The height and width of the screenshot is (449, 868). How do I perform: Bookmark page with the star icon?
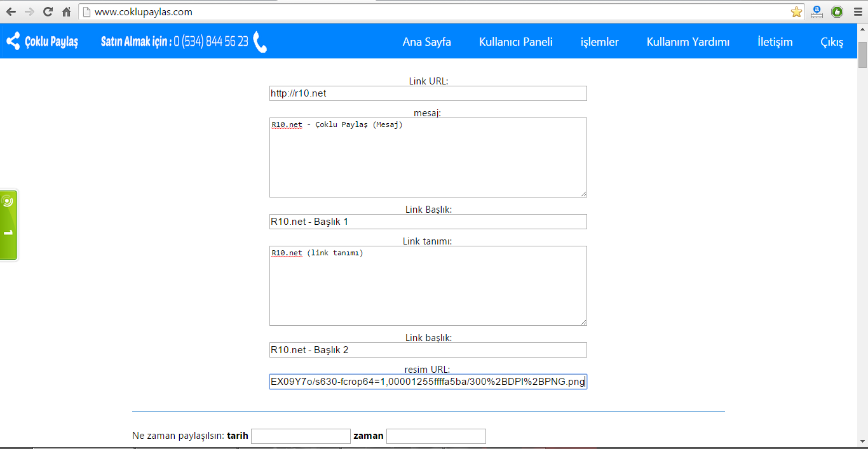pyautogui.click(x=796, y=12)
